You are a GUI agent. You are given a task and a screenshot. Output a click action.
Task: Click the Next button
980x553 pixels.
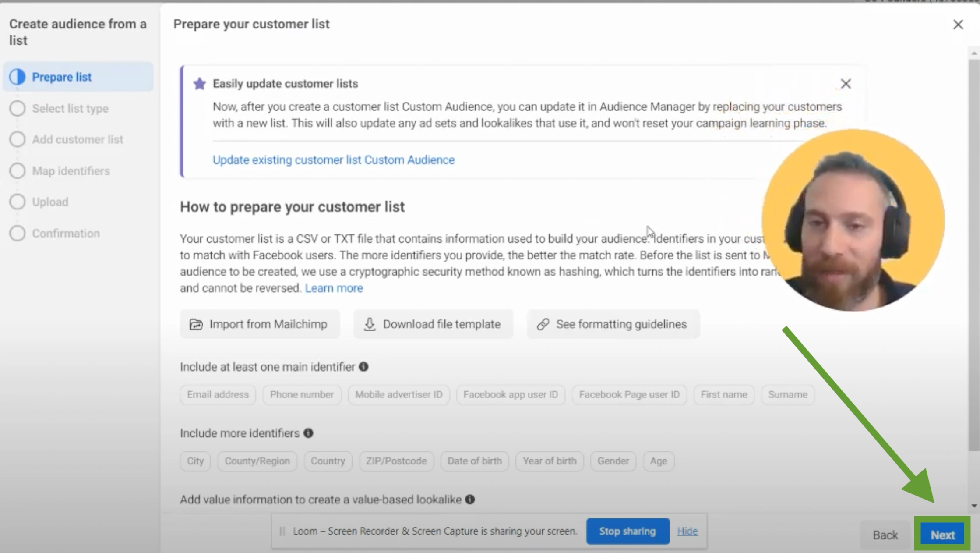(x=942, y=534)
